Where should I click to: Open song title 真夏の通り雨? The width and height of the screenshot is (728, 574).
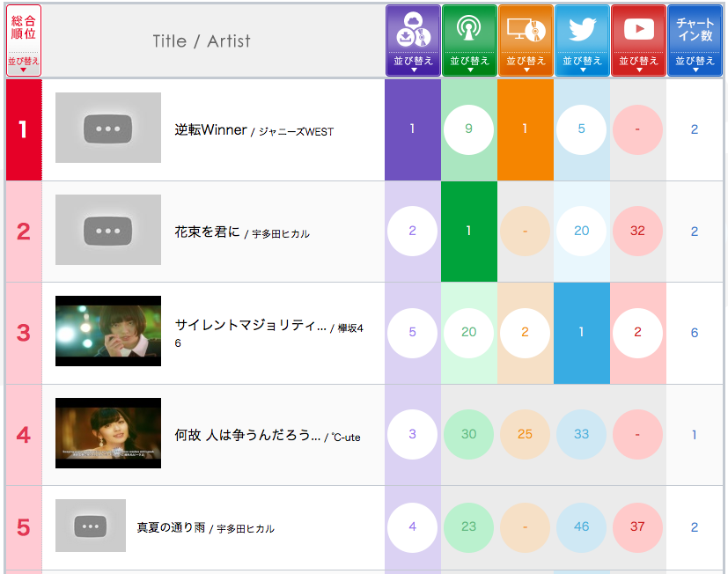click(x=171, y=527)
